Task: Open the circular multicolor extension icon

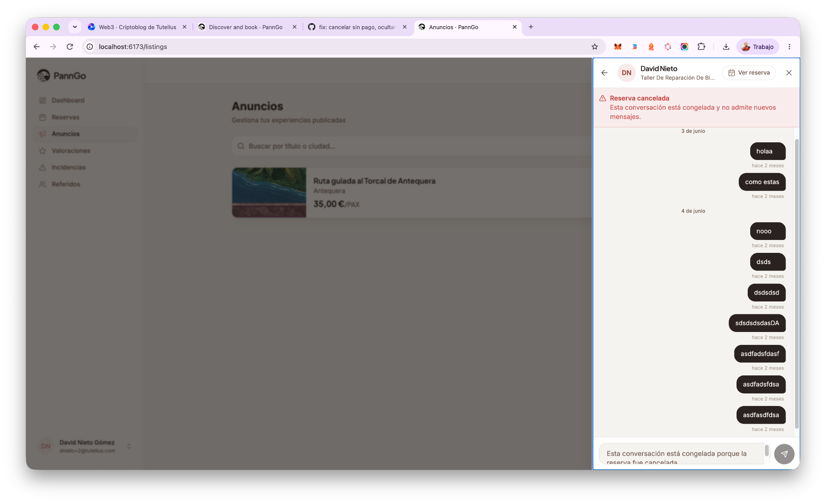Action: 684,47
